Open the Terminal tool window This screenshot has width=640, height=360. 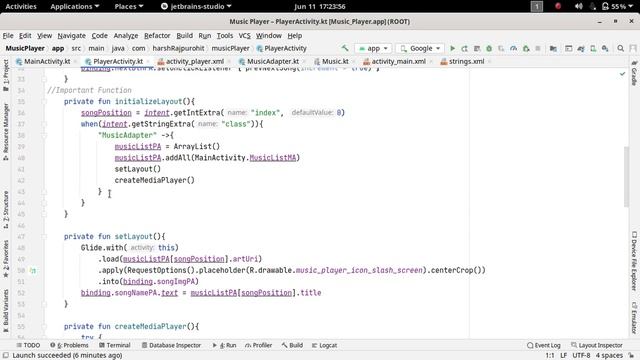(x=115, y=345)
